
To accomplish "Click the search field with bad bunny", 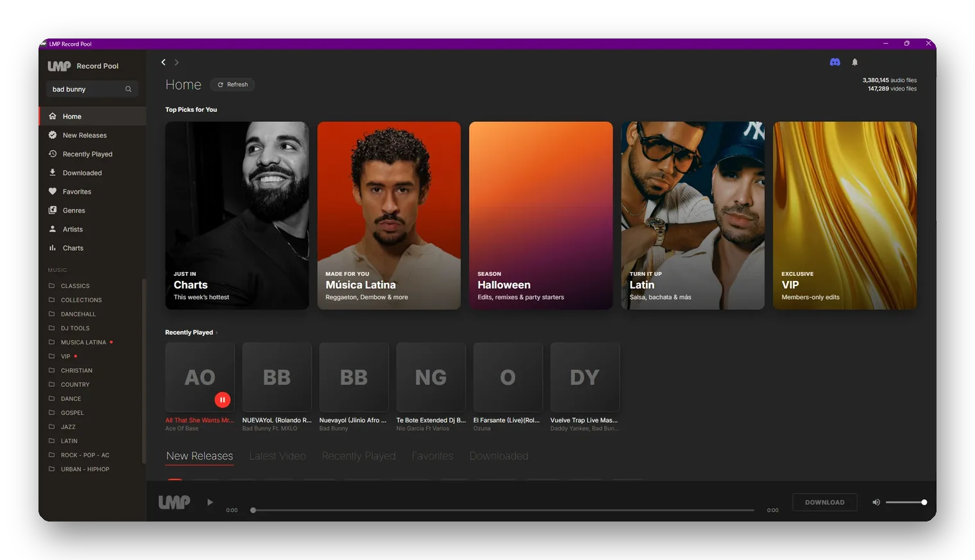I will click(x=92, y=89).
